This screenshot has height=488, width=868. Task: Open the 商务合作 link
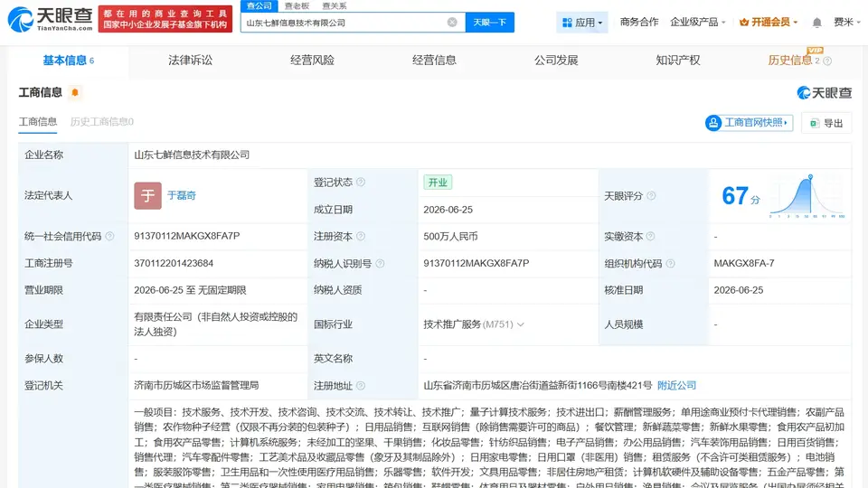pyautogui.click(x=639, y=22)
